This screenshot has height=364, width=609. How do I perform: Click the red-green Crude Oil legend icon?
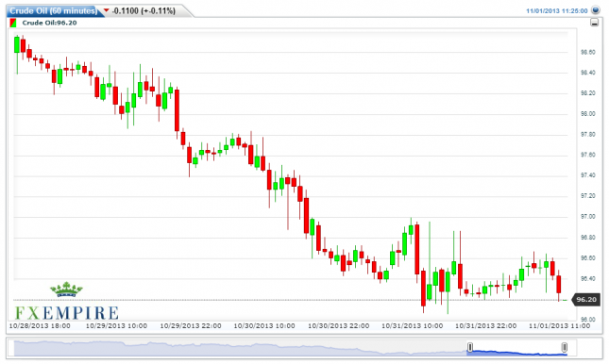tap(13, 23)
